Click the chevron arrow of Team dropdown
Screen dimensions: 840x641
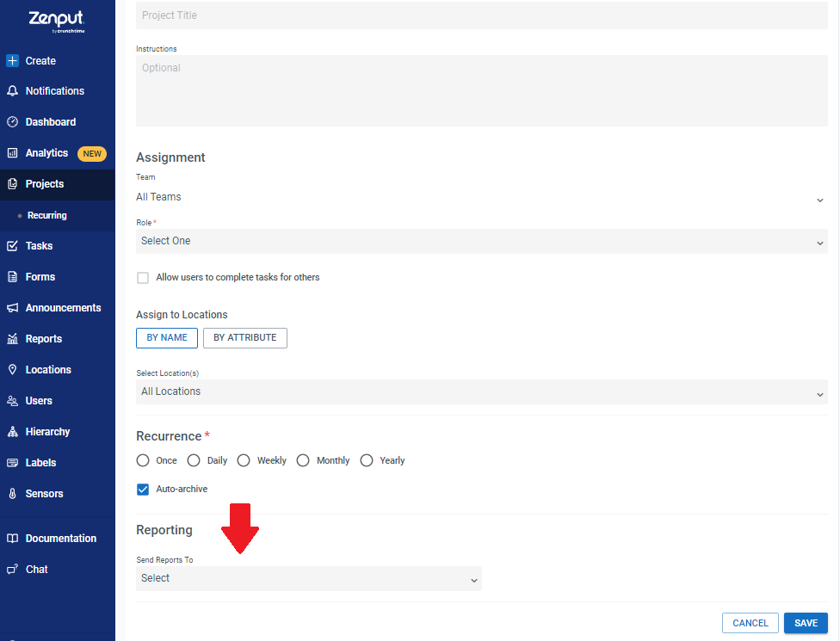(819, 200)
